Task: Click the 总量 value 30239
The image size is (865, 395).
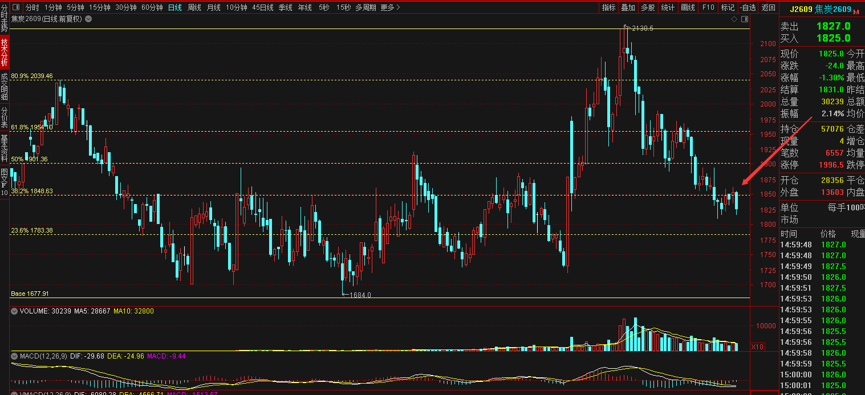Action: click(x=832, y=101)
